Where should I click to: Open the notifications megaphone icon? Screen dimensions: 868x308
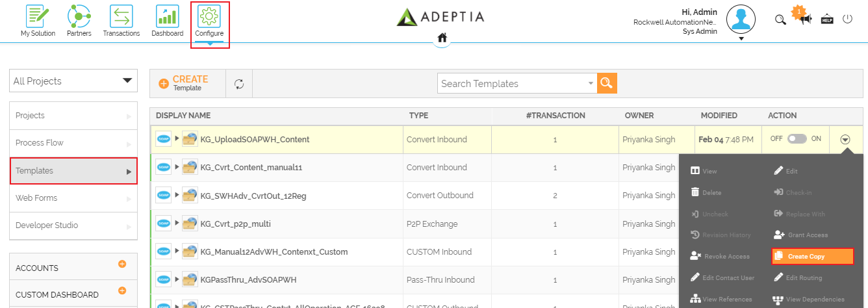805,19
